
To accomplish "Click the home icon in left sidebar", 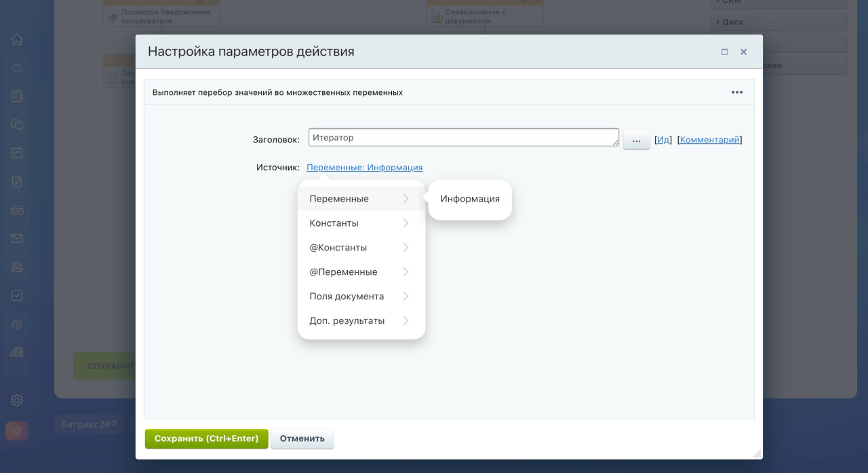I will (x=17, y=39).
